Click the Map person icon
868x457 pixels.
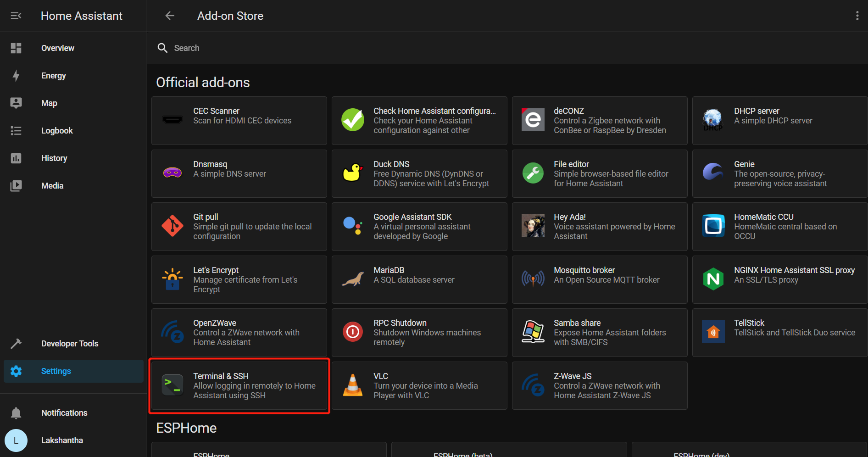(16, 103)
